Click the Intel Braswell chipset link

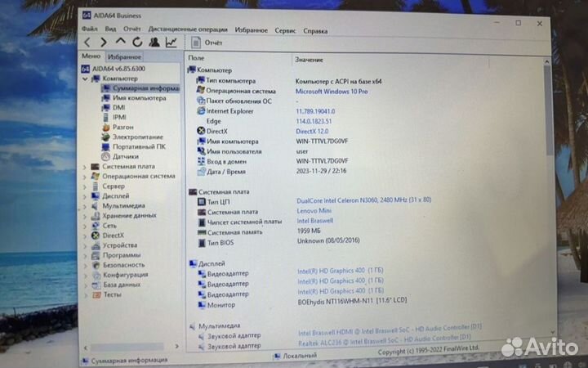[x=315, y=221]
